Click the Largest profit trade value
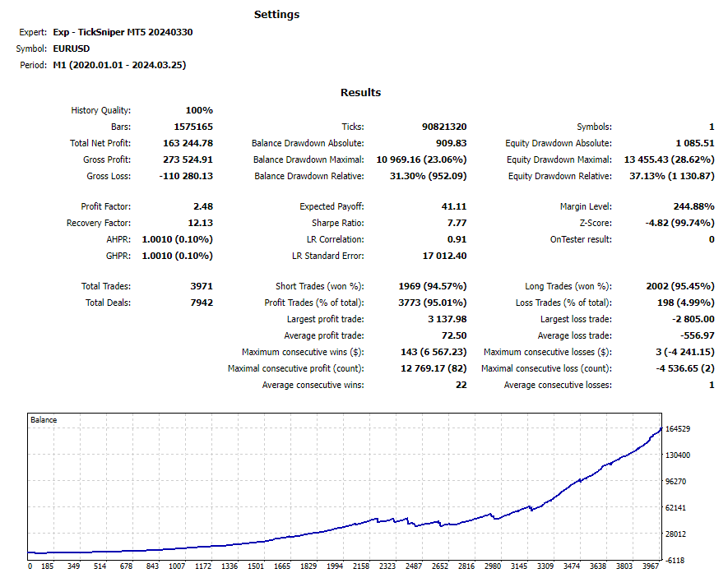The width and height of the screenshot is (728, 587). pos(447,319)
